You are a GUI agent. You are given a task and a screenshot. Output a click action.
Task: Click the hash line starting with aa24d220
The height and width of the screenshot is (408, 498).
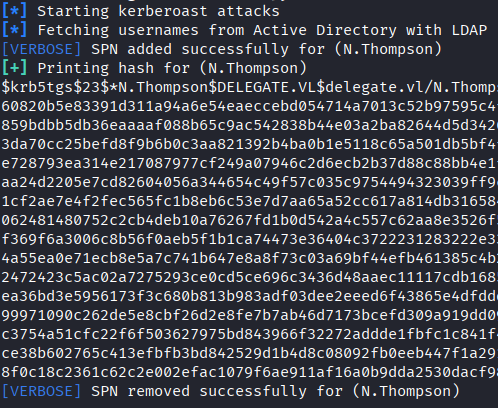[x=249, y=183]
